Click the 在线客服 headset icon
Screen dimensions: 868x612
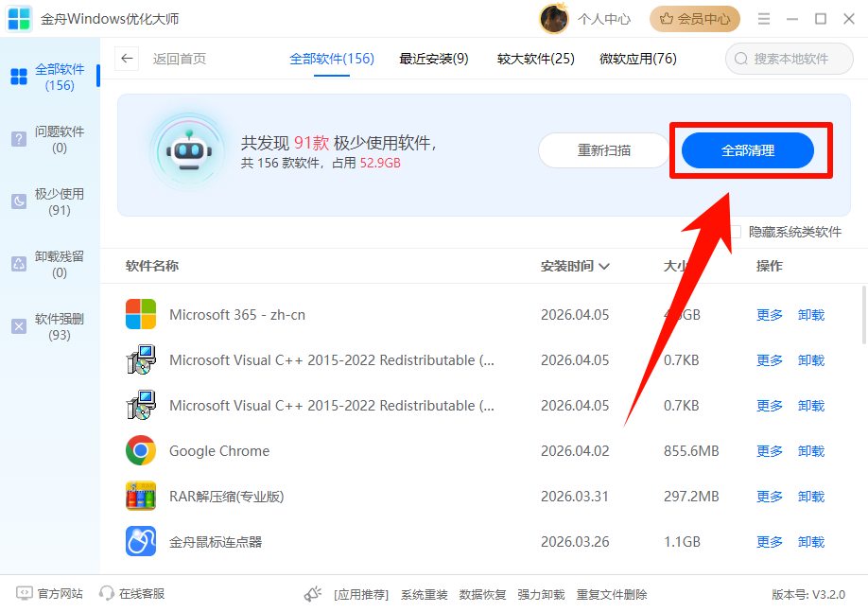point(104,594)
